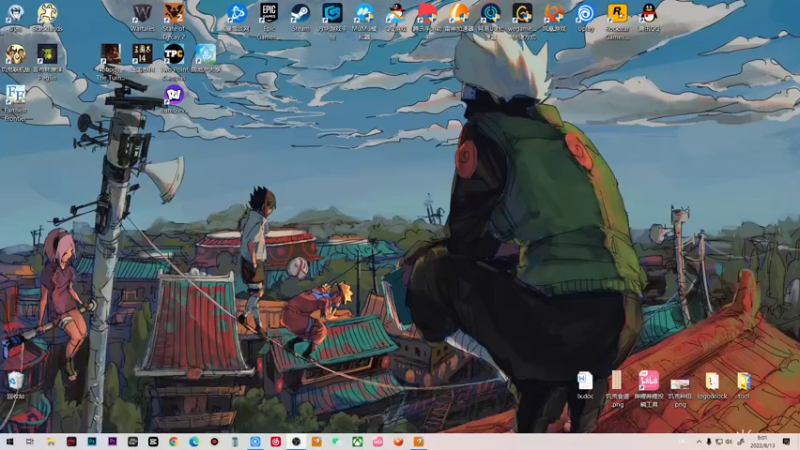Open the WeGame desktop shortcut
800x450 pixels.
click(521, 21)
